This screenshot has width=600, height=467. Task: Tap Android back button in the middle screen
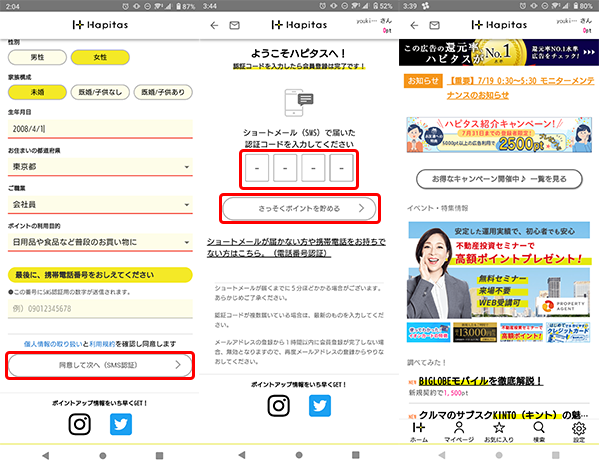click(242, 455)
